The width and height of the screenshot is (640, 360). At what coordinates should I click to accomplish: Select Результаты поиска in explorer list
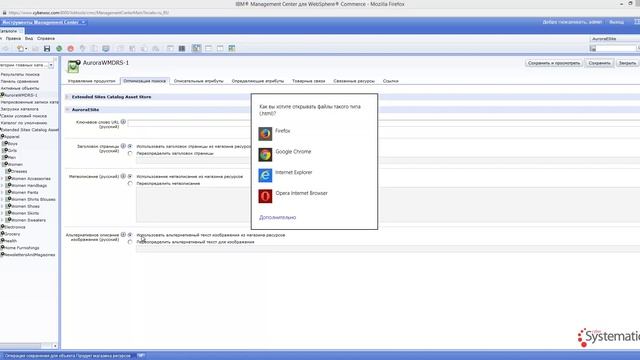click(x=20, y=74)
